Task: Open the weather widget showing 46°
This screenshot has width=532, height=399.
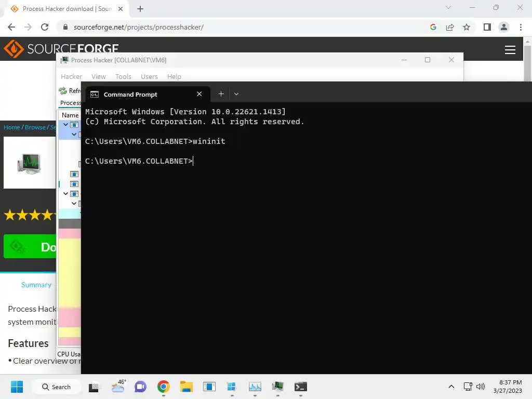Action: (118, 387)
